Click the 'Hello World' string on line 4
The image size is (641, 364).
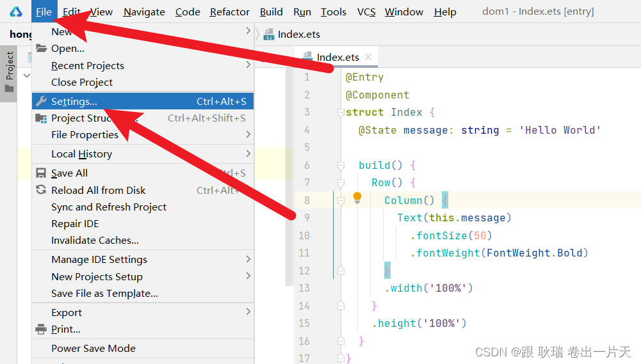pyautogui.click(x=560, y=131)
